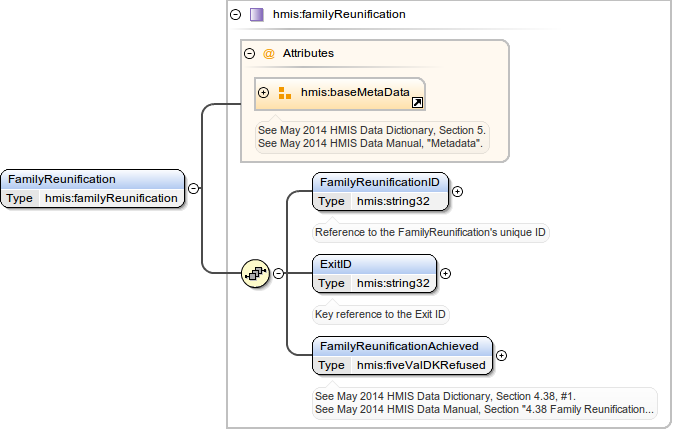Expand the FamilyReunificationID element

tap(457, 190)
